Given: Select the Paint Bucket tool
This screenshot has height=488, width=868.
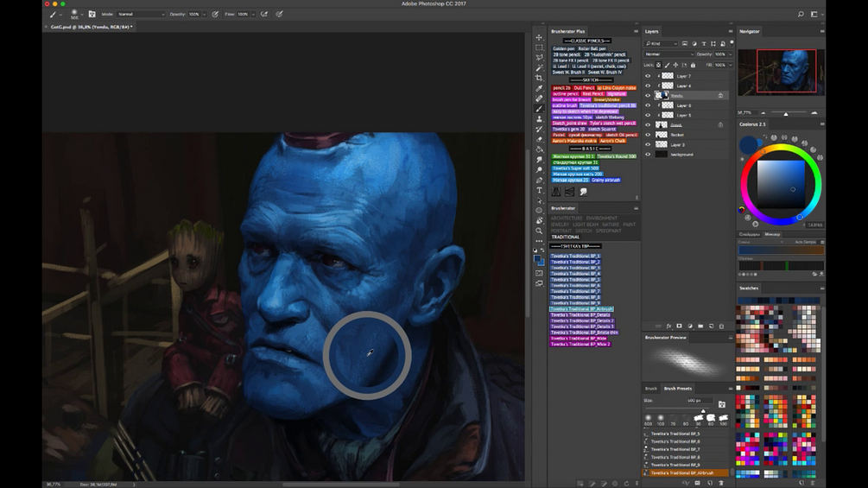Looking at the screenshot, I should [539, 149].
